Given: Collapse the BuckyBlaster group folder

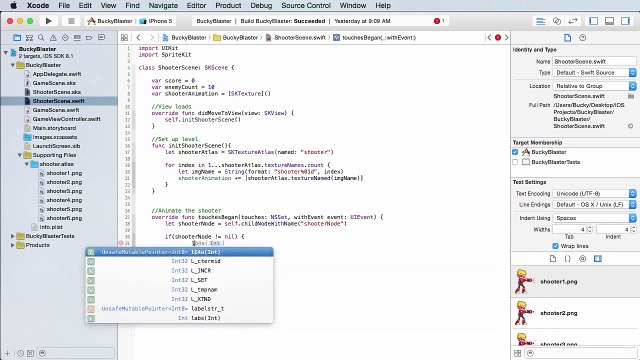Looking at the screenshot, I should click(x=13, y=65).
